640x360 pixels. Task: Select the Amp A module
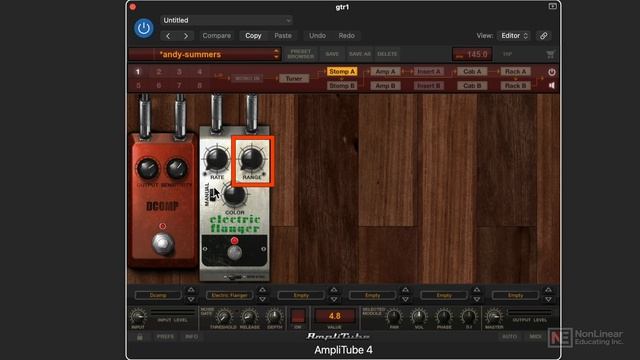click(x=385, y=71)
